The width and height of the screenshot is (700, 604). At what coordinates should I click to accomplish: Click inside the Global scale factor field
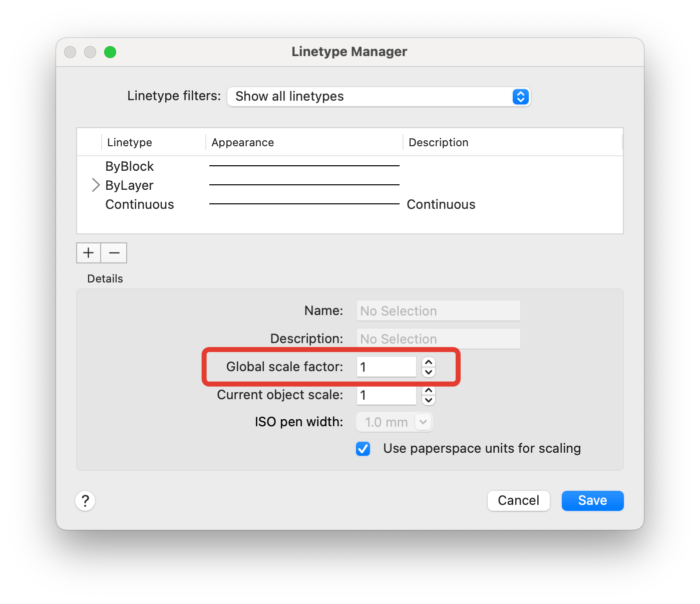386,367
